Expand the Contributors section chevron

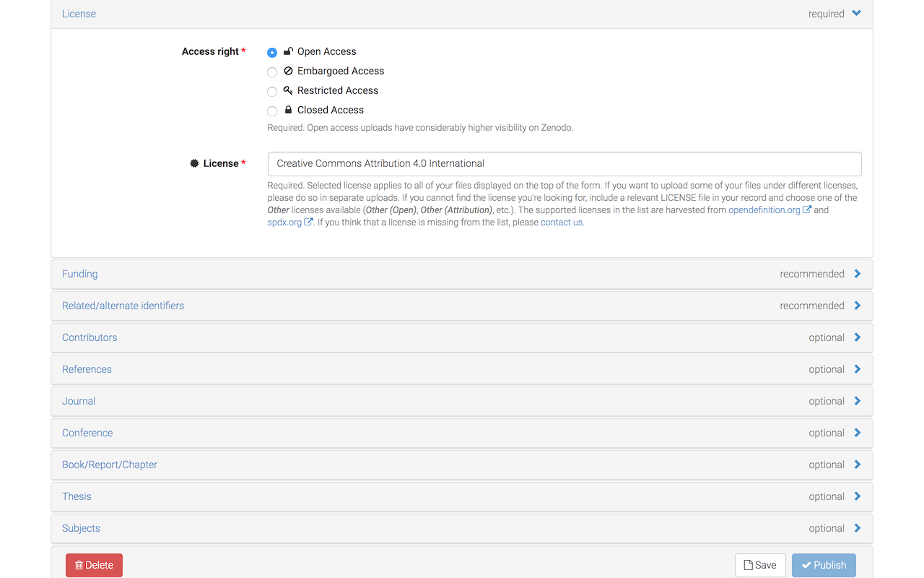pos(858,337)
